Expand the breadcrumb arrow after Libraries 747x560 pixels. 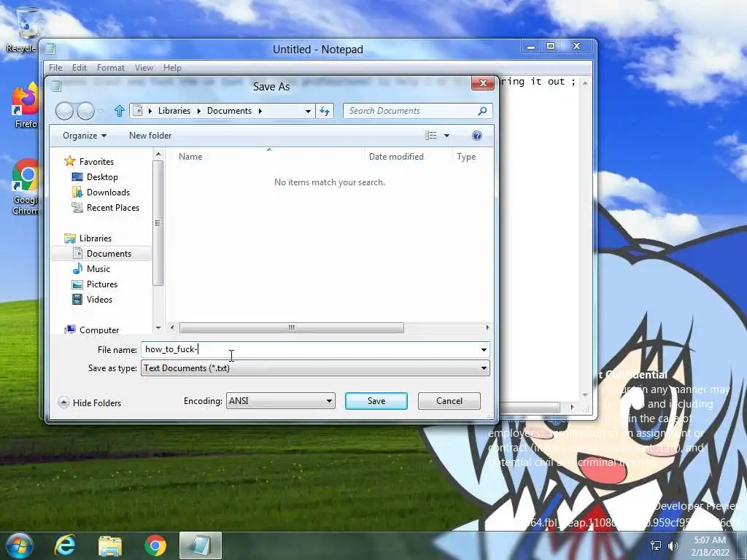[198, 111]
